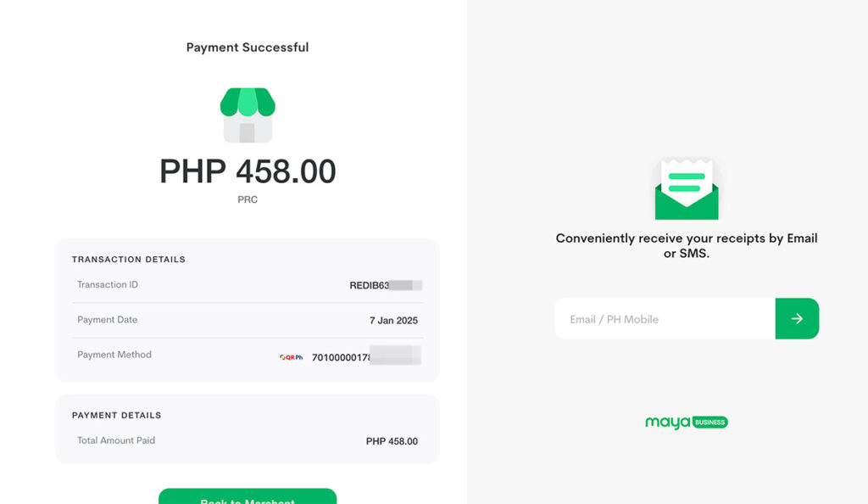The image size is (868, 504).
Task: Click the green envelope receipt icon
Action: [686, 189]
